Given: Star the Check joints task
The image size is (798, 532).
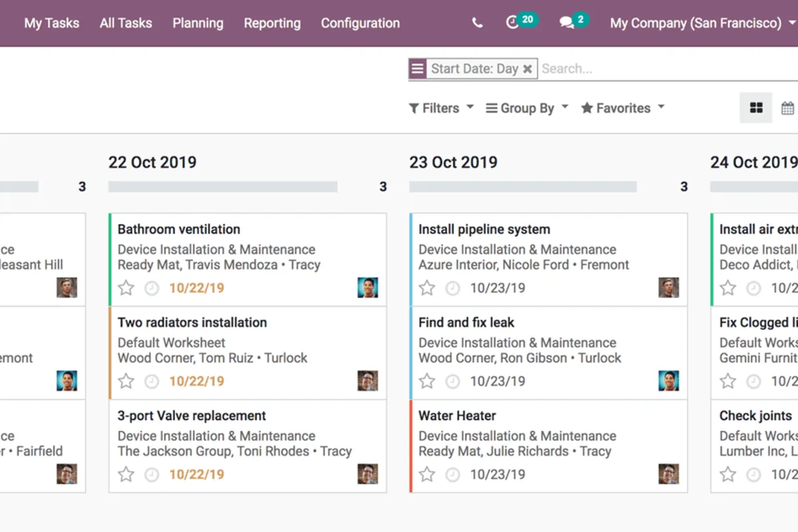Looking at the screenshot, I should pos(728,474).
